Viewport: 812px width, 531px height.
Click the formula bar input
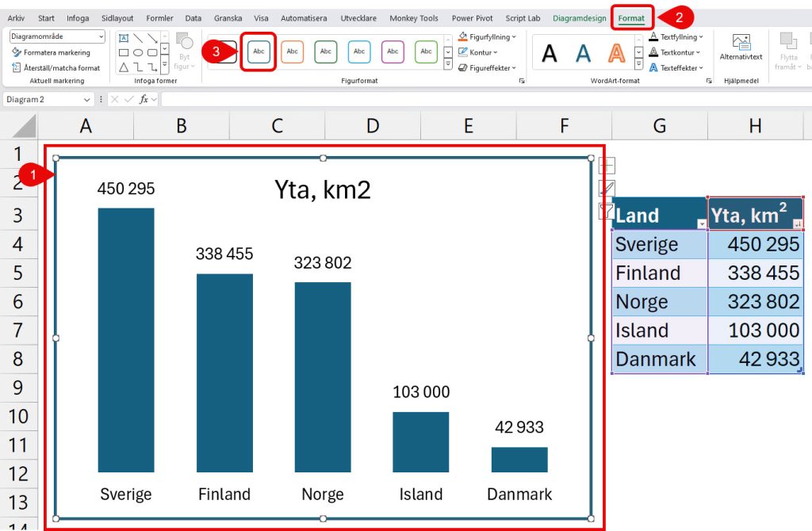[x=486, y=99]
